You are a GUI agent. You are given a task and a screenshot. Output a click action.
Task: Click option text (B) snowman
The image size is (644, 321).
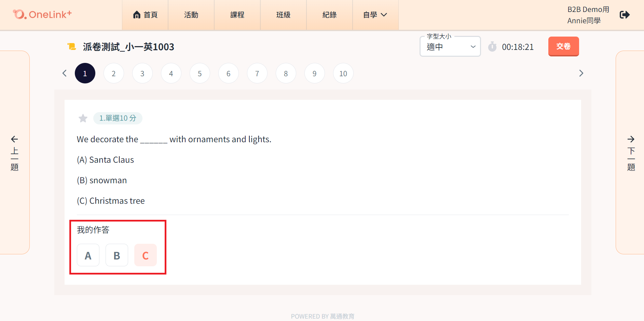click(x=102, y=180)
